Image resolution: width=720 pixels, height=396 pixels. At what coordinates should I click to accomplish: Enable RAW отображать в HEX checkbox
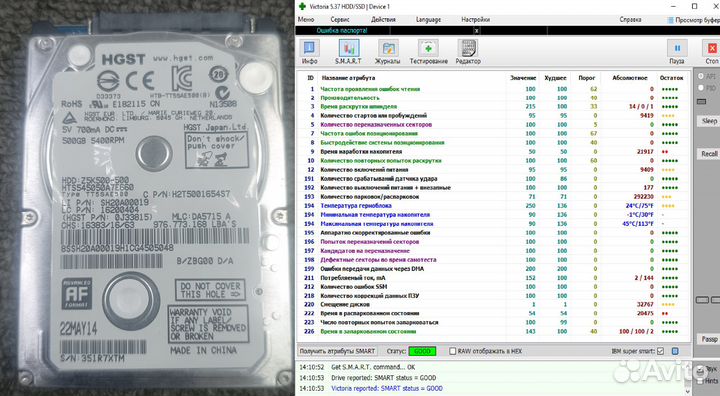[x=452, y=351]
